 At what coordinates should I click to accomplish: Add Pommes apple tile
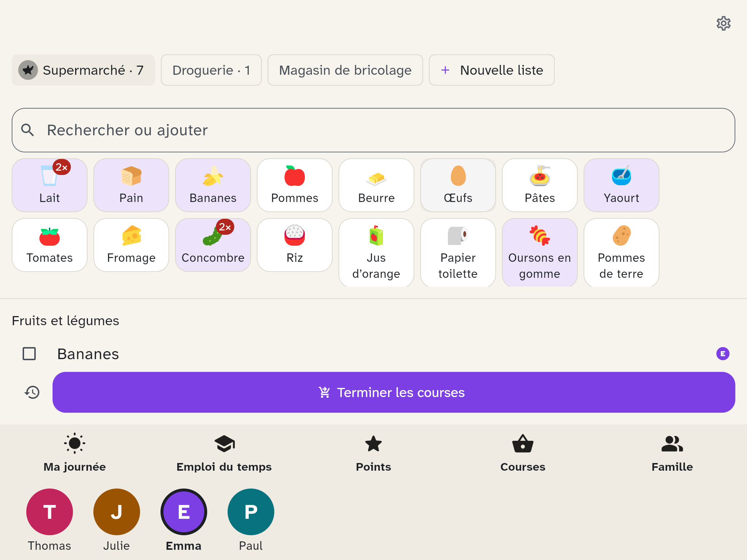[295, 185]
